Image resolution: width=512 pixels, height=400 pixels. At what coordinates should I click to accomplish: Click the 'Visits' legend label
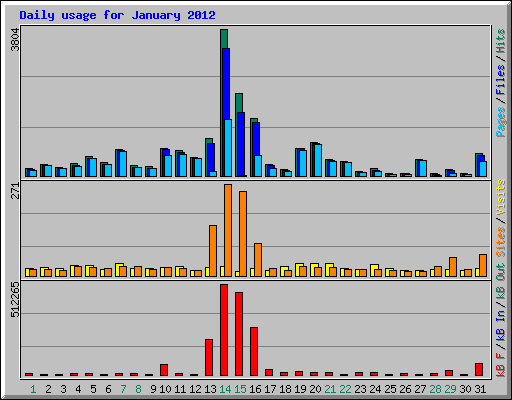pos(500,197)
